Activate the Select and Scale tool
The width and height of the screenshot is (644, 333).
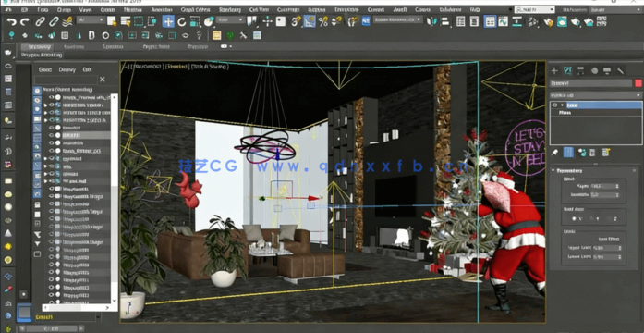click(196, 21)
